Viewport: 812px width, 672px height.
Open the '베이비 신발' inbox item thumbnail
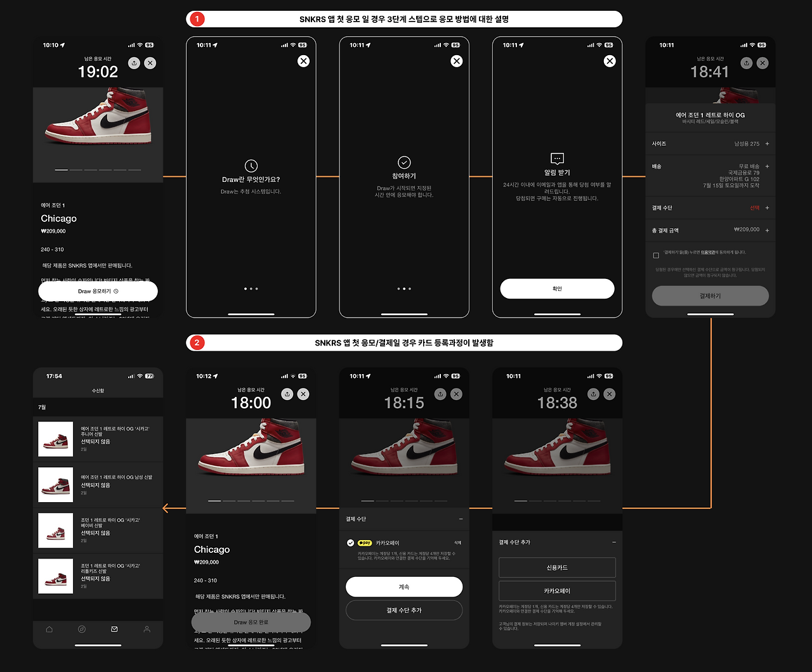pyautogui.click(x=56, y=530)
